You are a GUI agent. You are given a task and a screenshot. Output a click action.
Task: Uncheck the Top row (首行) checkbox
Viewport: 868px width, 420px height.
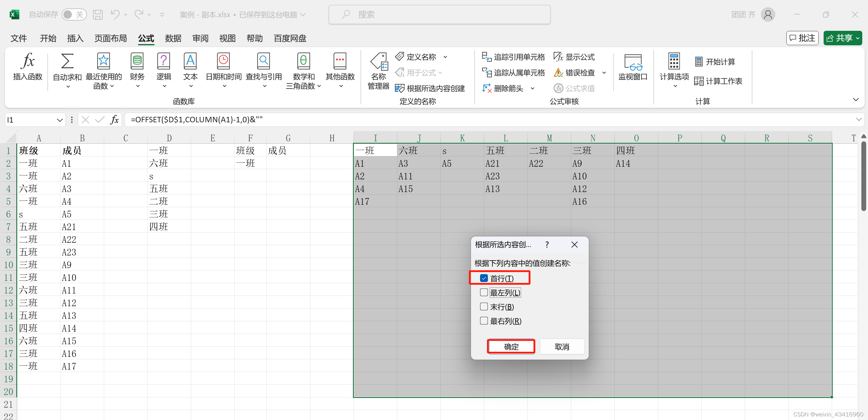[484, 278]
